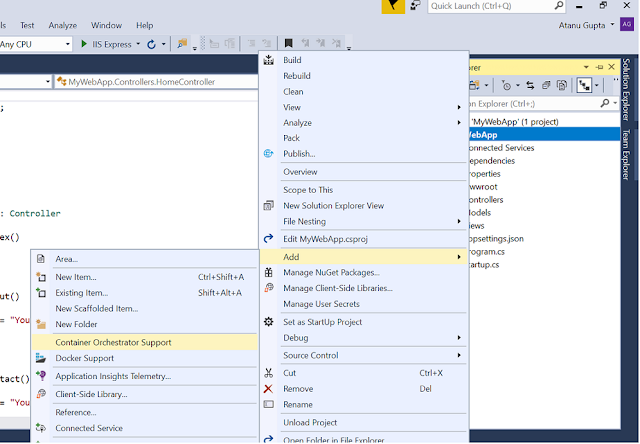Select Rebuild from the project context menu
The height and width of the screenshot is (444, 640).
(x=363, y=76)
